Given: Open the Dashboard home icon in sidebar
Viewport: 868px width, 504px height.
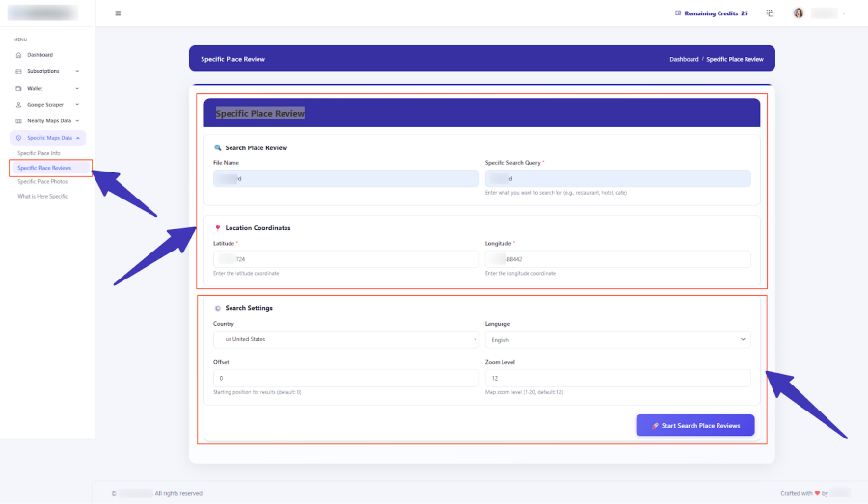Looking at the screenshot, I should 19,55.
